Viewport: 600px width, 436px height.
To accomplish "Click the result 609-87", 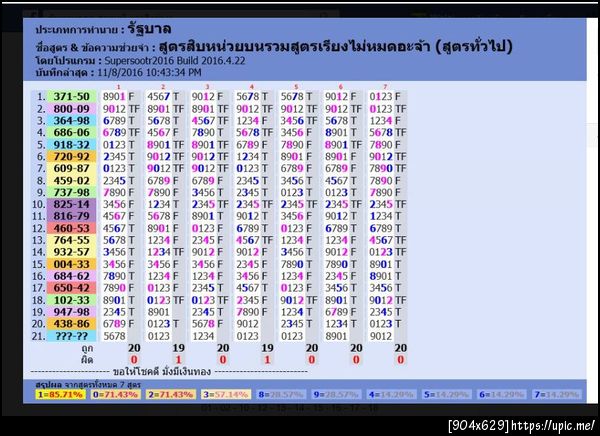I will (72, 168).
